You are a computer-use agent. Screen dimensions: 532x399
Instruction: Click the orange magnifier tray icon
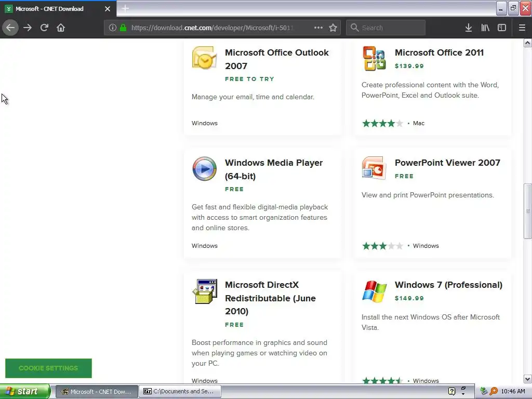coord(494,391)
